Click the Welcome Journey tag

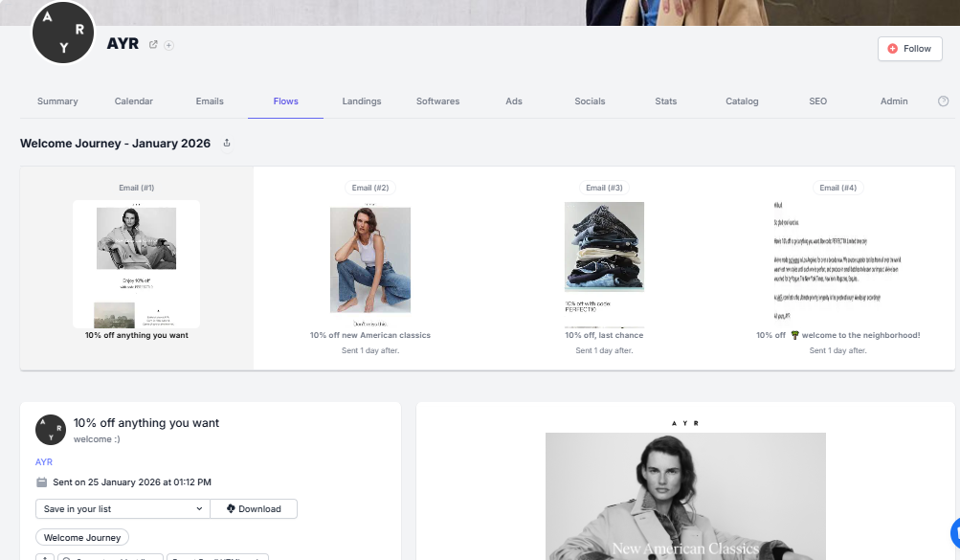click(x=82, y=538)
